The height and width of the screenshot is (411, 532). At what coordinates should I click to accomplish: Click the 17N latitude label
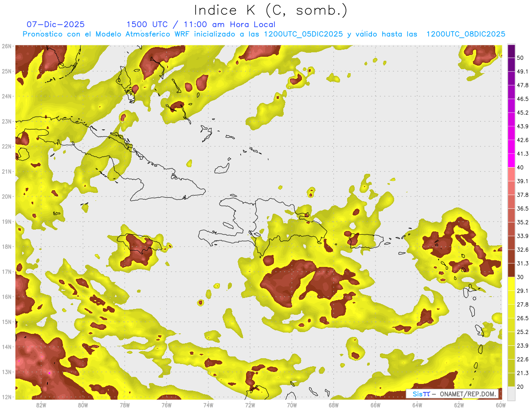[x=7, y=272]
